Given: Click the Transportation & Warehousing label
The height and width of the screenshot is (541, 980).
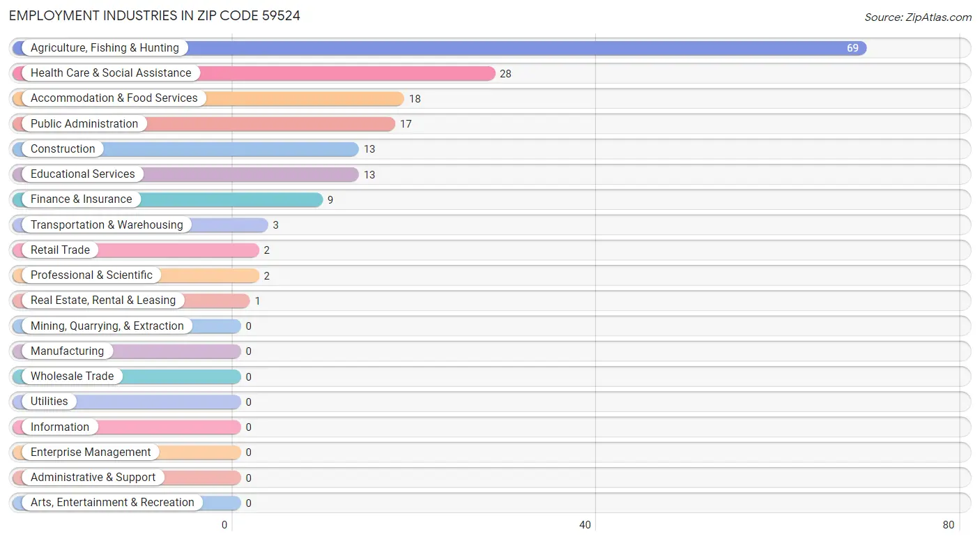Looking at the screenshot, I should [107, 225].
